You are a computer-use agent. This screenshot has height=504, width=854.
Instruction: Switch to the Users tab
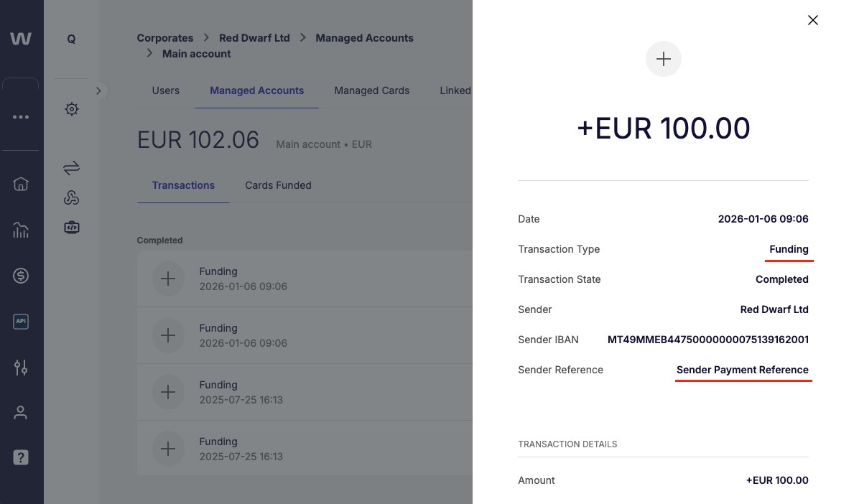coord(165,90)
